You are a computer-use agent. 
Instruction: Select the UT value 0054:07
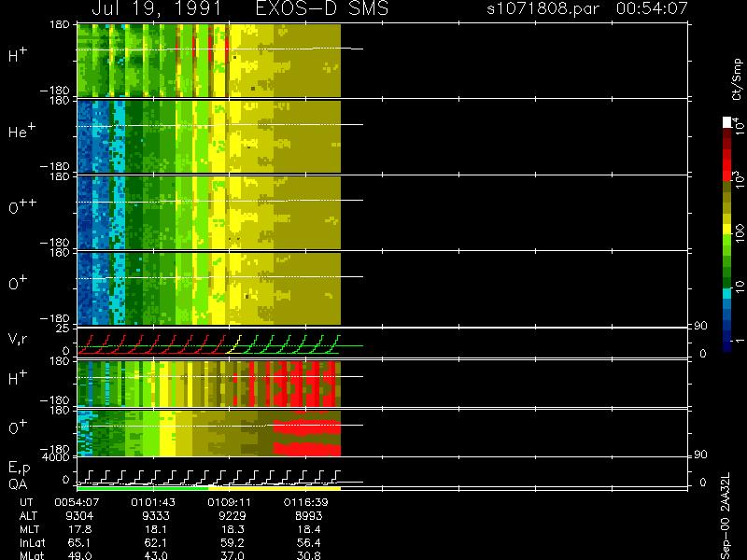(x=77, y=502)
